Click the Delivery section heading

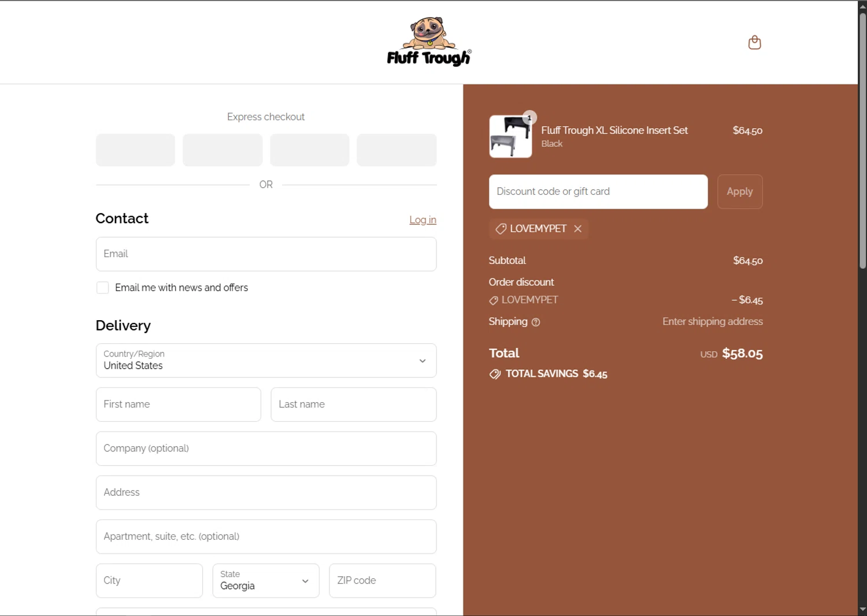point(123,326)
